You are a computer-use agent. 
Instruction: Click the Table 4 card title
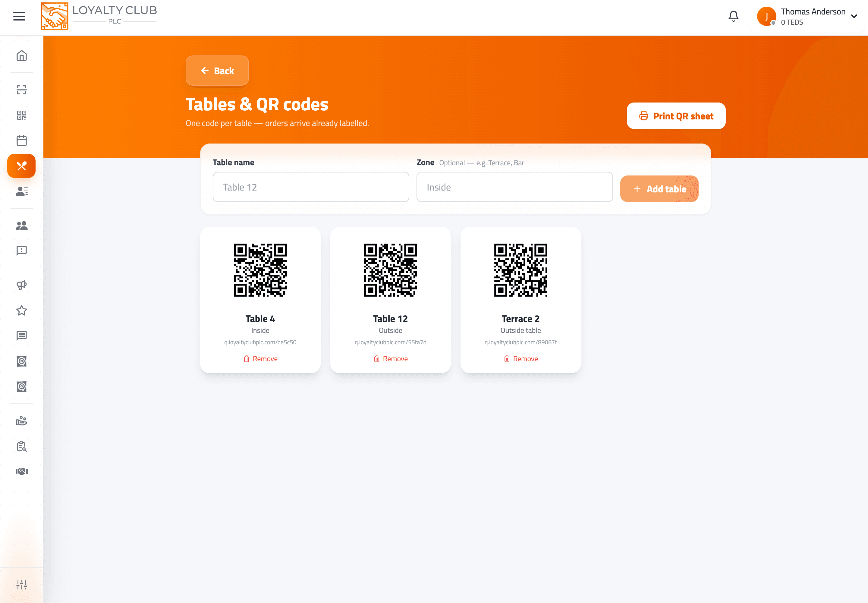point(260,319)
